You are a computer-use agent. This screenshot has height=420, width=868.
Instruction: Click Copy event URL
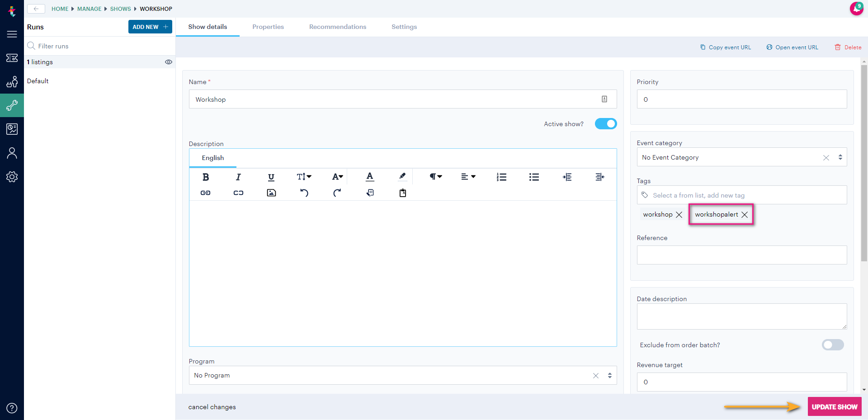(726, 47)
